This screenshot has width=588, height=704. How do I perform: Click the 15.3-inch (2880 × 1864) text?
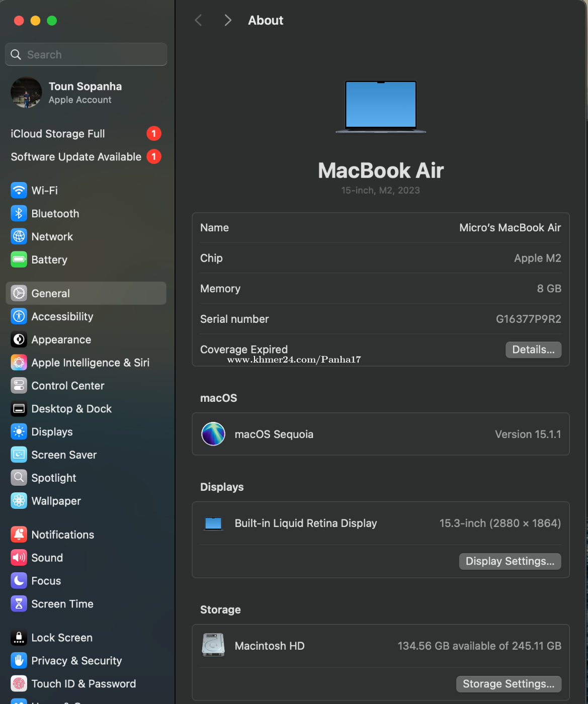(500, 523)
